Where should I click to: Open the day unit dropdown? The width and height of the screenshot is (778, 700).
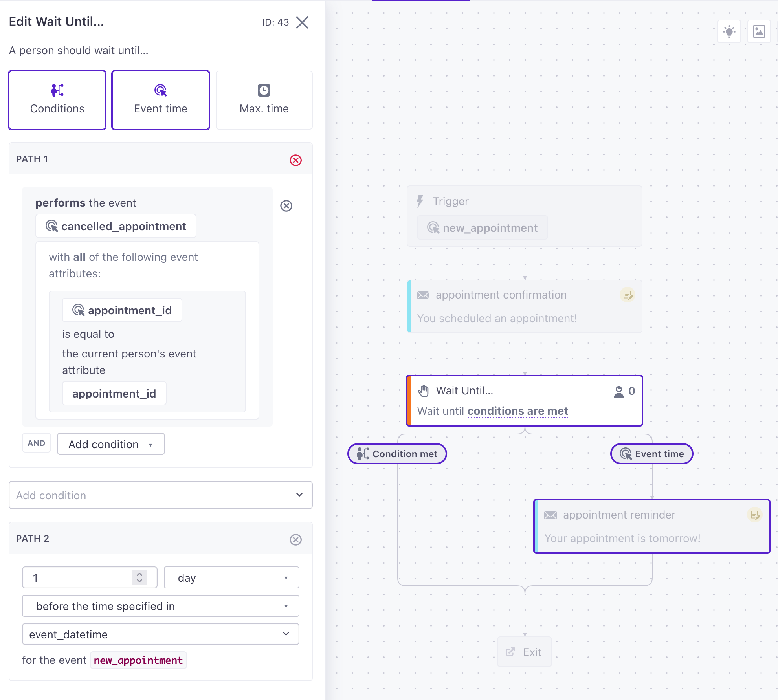pyautogui.click(x=231, y=577)
